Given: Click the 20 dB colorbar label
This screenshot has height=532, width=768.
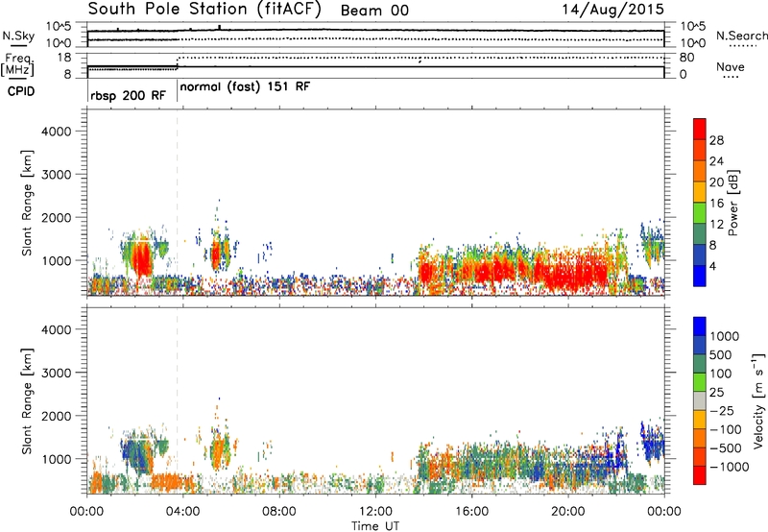Looking at the screenshot, I should coord(716,182).
